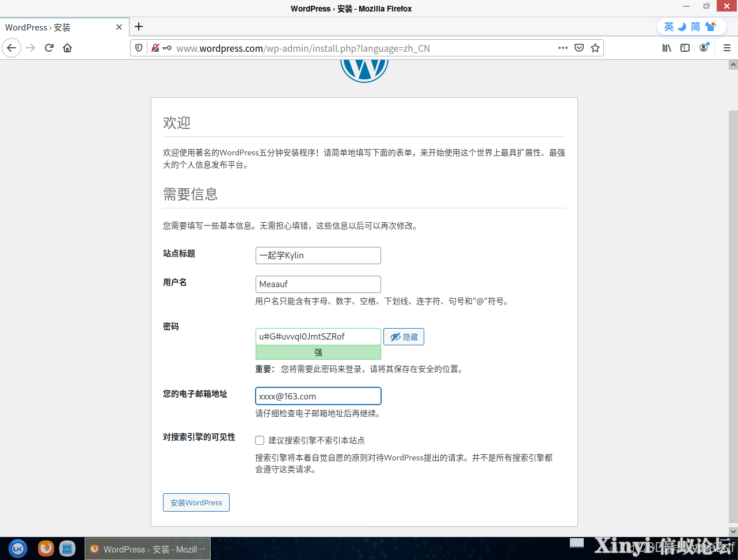Screen dimensions: 738x560
Task: Open page actions three-dot menu
Action: click(x=563, y=48)
